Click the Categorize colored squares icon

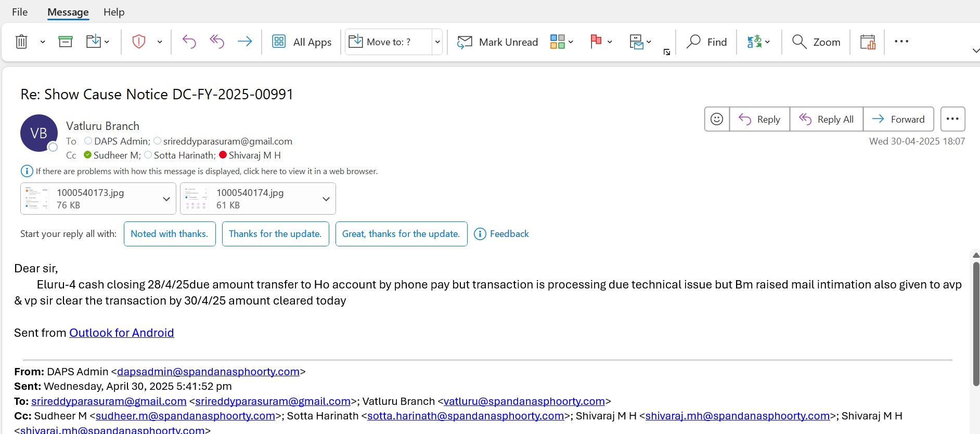pyautogui.click(x=557, y=42)
